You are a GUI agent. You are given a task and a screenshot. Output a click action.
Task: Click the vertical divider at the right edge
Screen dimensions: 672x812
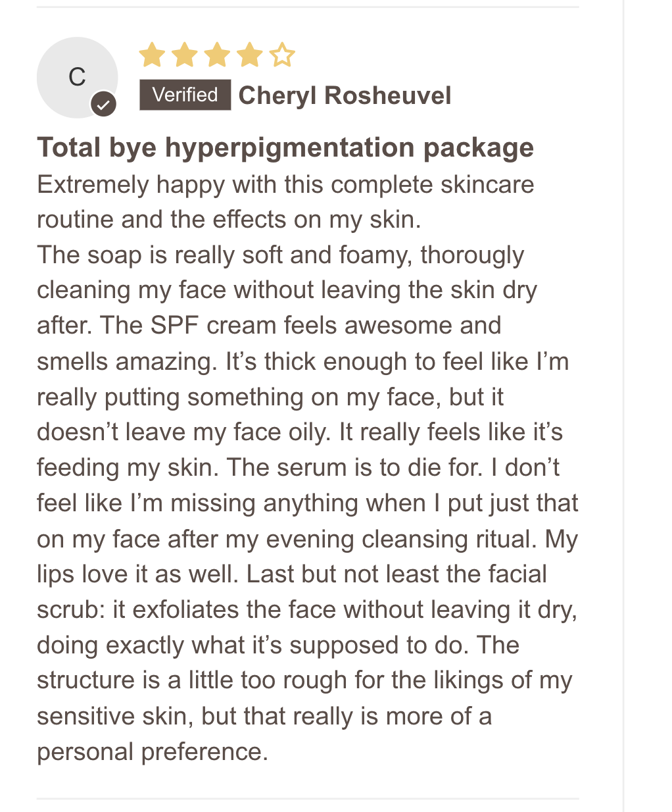[623, 406]
